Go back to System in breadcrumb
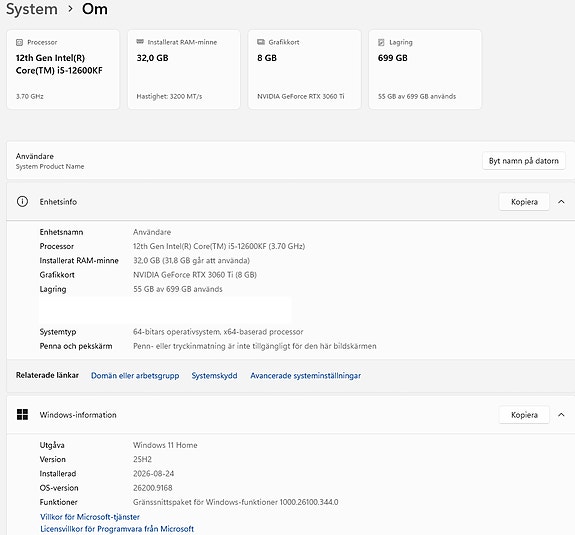575x535 pixels. (x=32, y=9)
